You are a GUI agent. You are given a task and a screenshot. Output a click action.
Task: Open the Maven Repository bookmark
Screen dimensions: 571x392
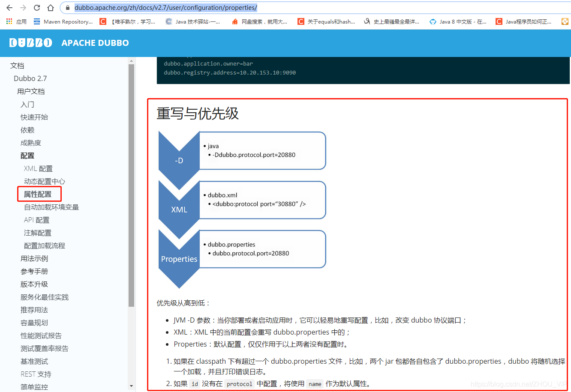point(63,21)
